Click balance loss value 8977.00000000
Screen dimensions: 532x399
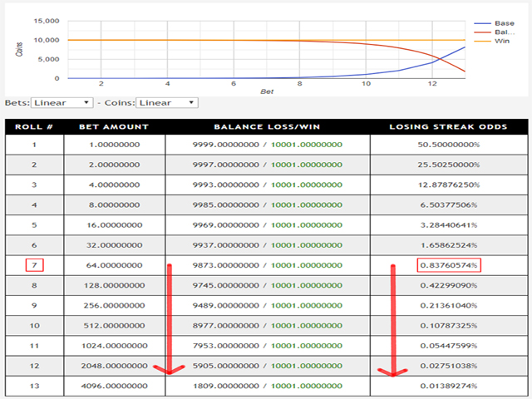(x=225, y=326)
